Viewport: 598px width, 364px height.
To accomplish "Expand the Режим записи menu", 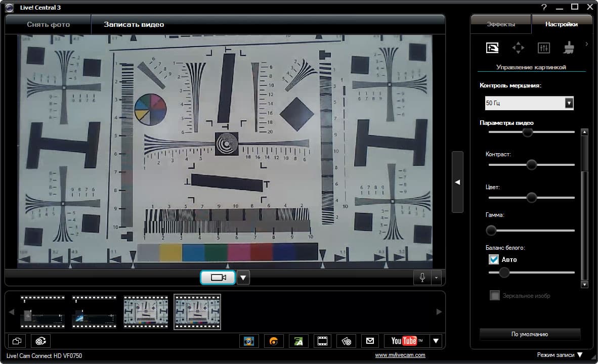I will tap(560, 355).
